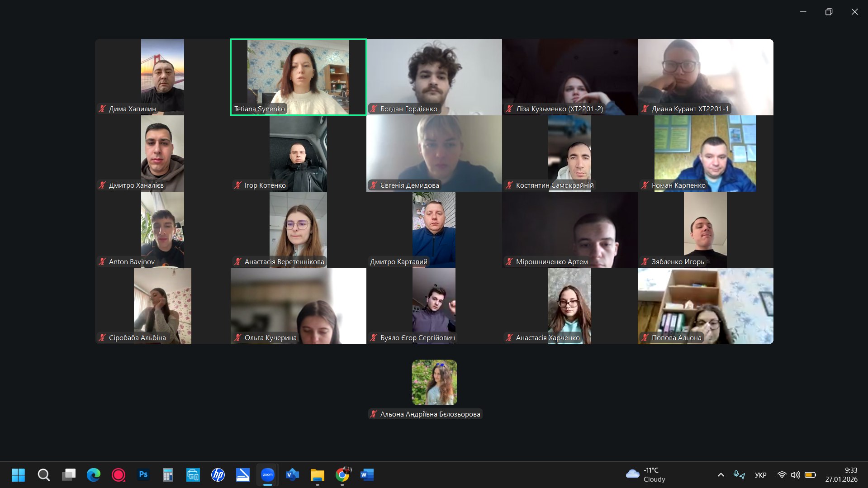Image resolution: width=868 pixels, height=488 pixels.
Task: Open the Task View button
Action: [69, 474]
